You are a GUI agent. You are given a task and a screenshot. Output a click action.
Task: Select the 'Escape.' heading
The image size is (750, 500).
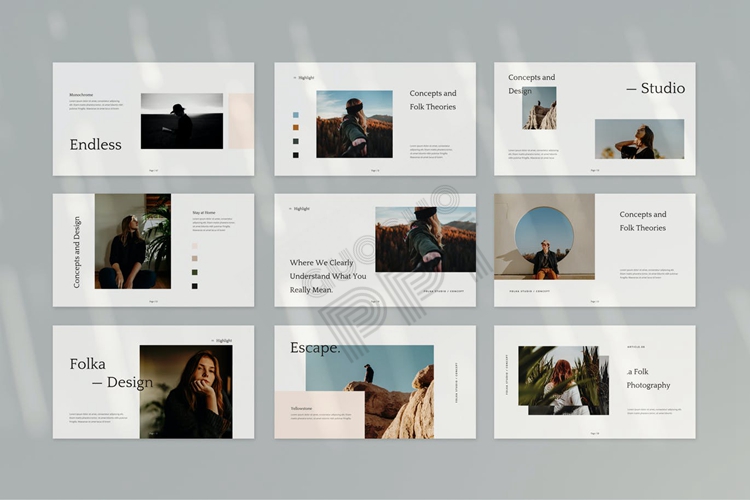315,348
